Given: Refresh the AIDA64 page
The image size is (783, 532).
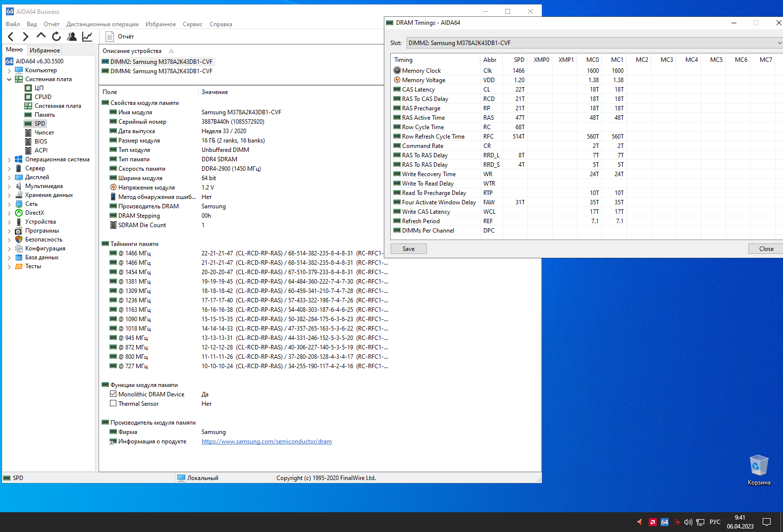Looking at the screenshot, I should 56,36.
